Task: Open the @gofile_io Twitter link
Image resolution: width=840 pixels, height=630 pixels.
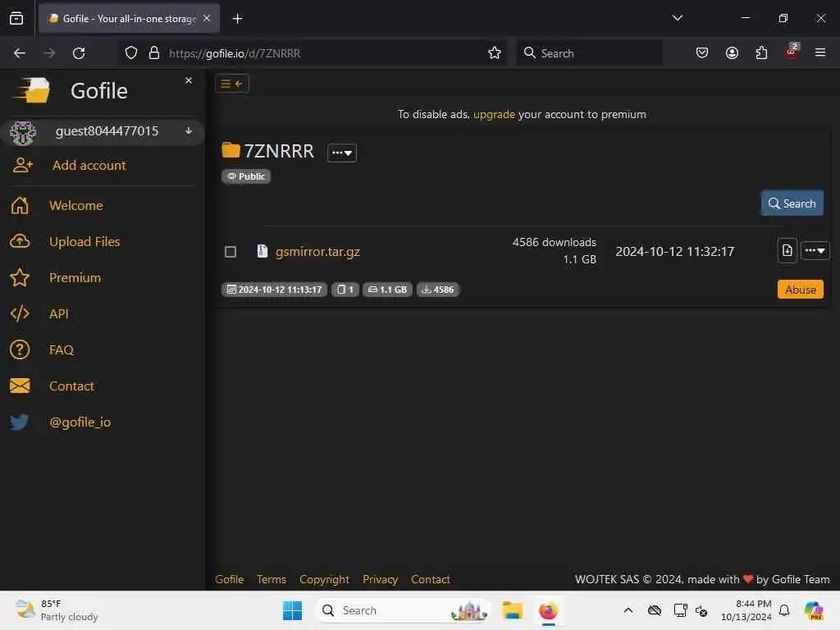Action: pos(80,422)
